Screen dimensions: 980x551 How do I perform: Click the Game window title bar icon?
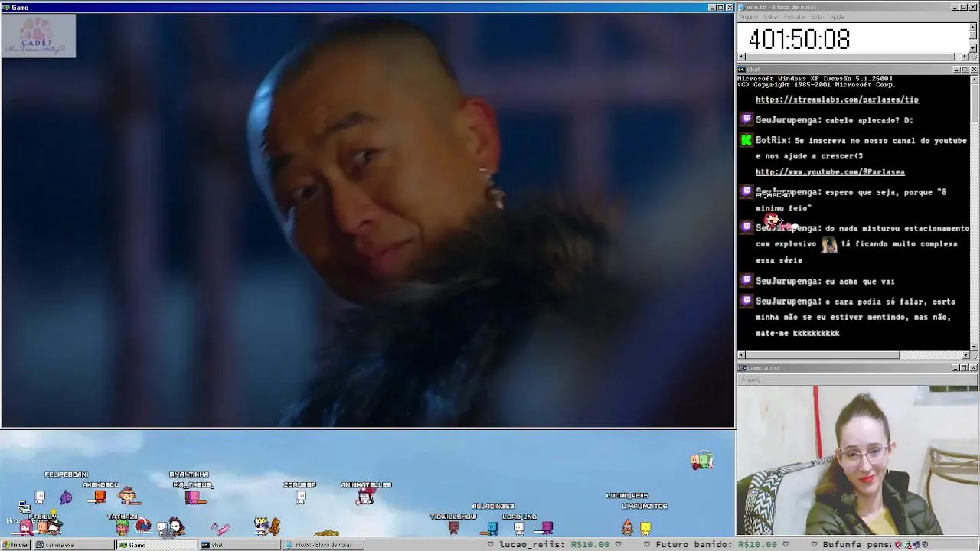(6, 8)
